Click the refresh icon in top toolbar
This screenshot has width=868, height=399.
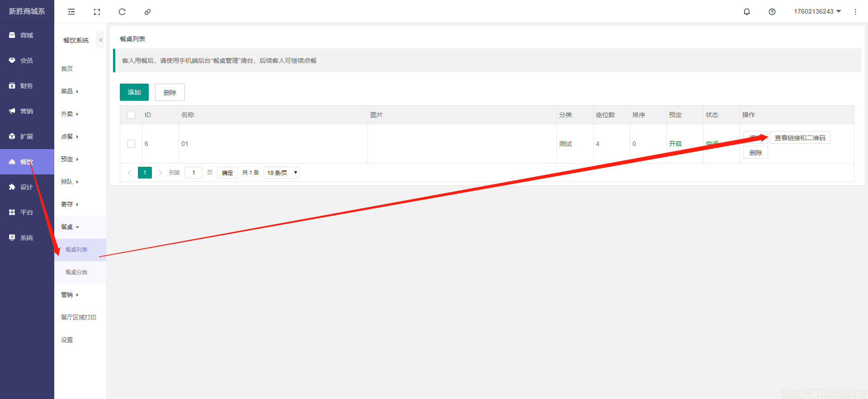tap(122, 12)
